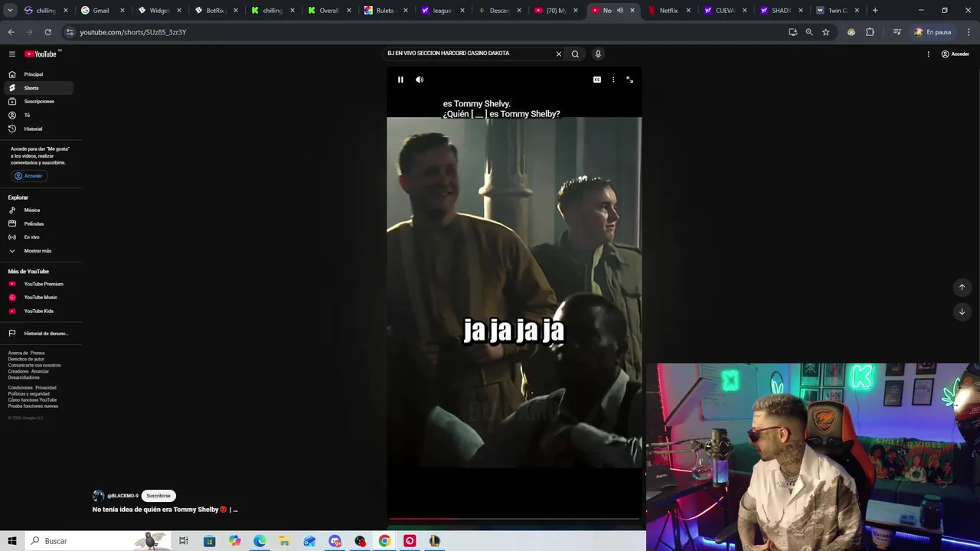Go to next Short with down arrow
Image resolution: width=980 pixels, height=551 pixels.
click(x=962, y=311)
